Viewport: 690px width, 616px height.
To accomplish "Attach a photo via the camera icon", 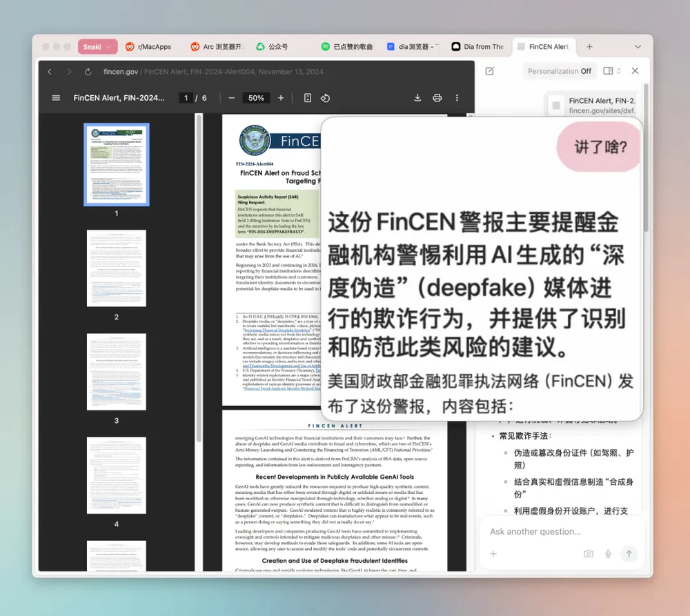I will click(x=588, y=553).
